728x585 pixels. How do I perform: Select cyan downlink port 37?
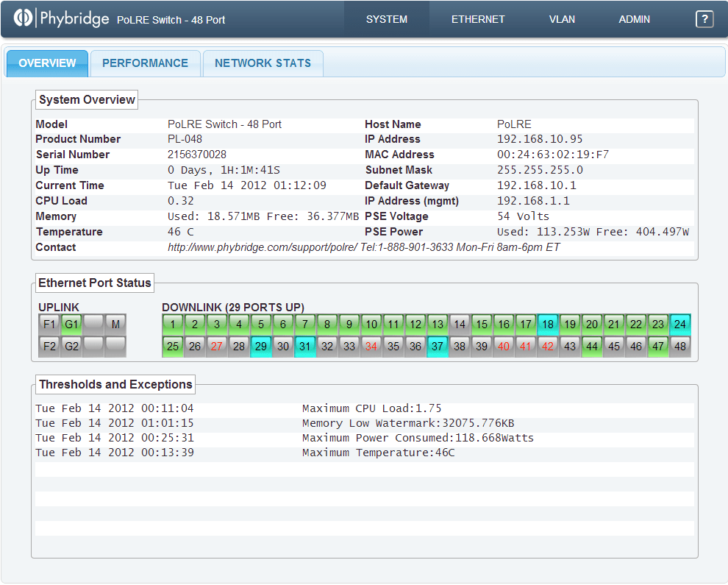click(438, 347)
